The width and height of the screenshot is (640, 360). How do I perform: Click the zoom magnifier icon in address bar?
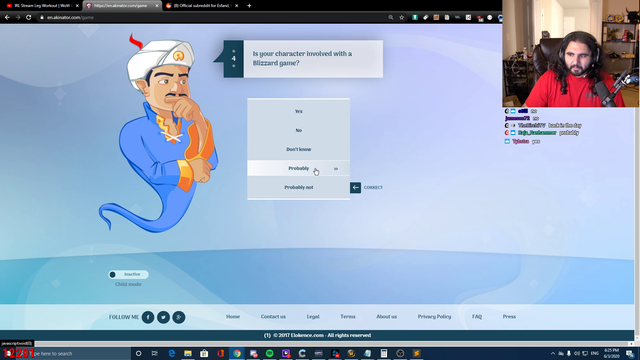391,17
